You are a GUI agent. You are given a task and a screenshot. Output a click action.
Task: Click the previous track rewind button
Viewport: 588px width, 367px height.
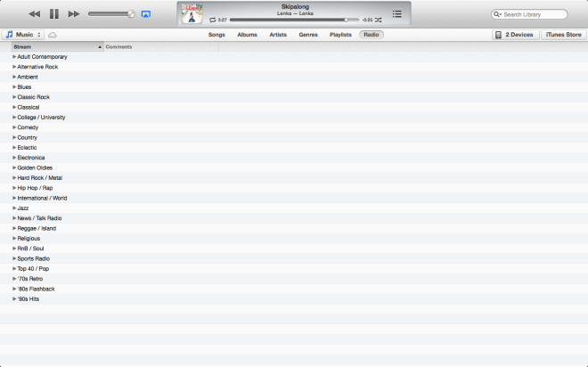(34, 14)
